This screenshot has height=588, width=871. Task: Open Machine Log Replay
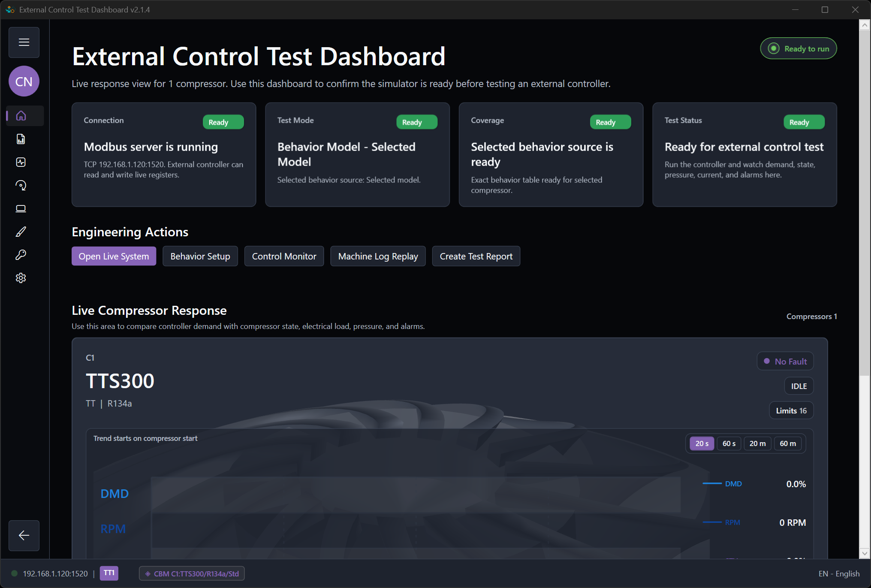(378, 256)
